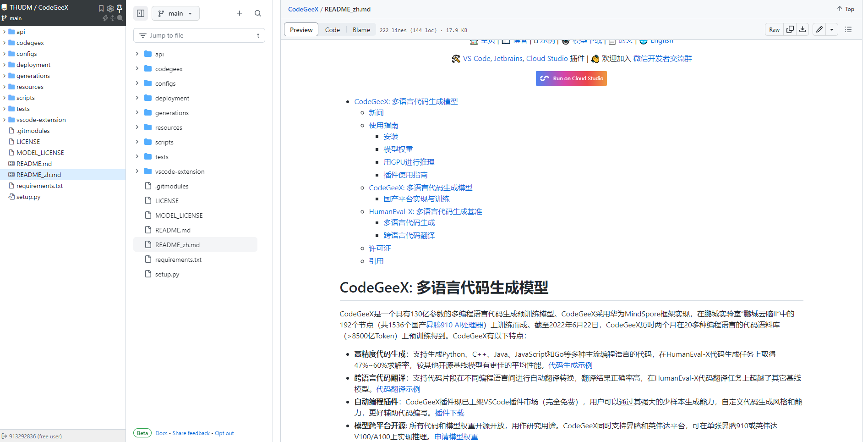The width and height of the screenshot is (868, 442).
Task: Click the add file plus icon
Action: [239, 13]
